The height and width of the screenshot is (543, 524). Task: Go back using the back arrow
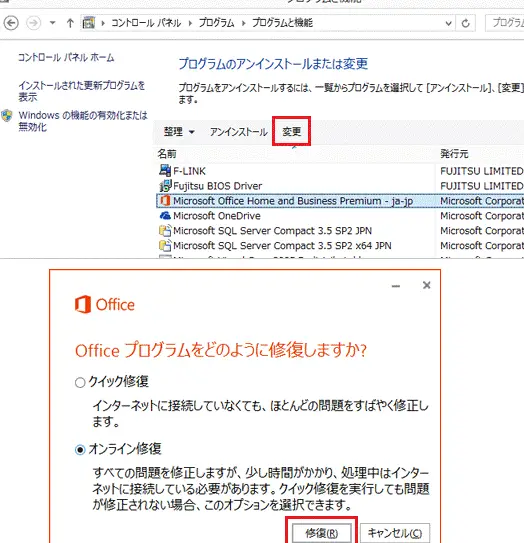(11, 23)
